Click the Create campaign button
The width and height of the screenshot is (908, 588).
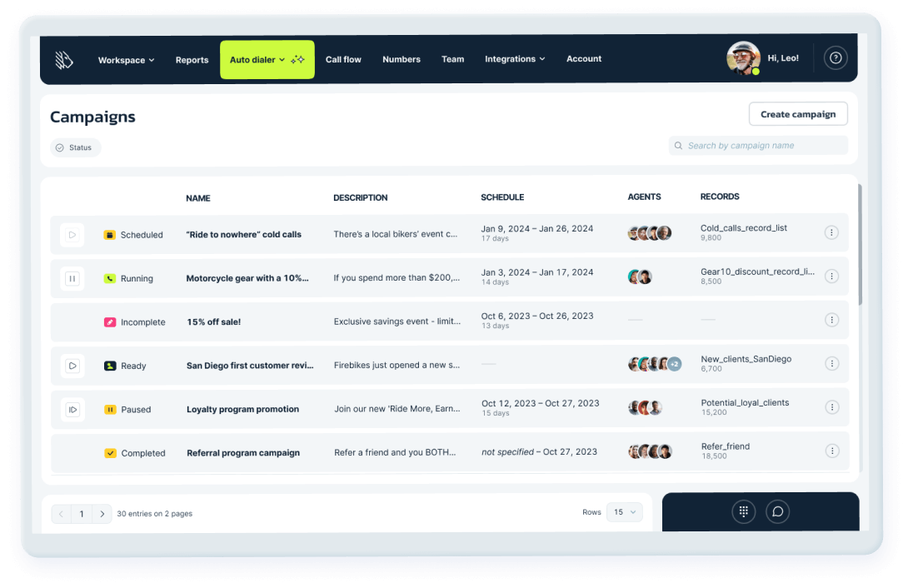(x=797, y=113)
